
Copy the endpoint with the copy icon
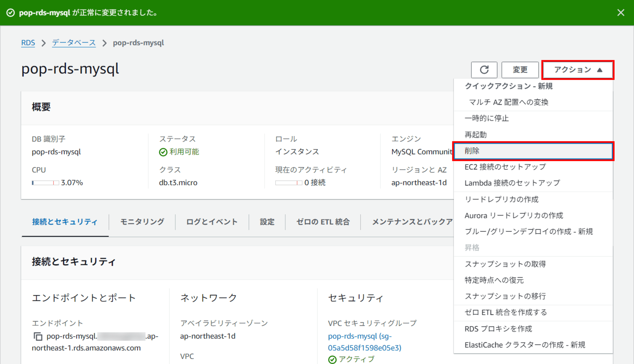38,336
